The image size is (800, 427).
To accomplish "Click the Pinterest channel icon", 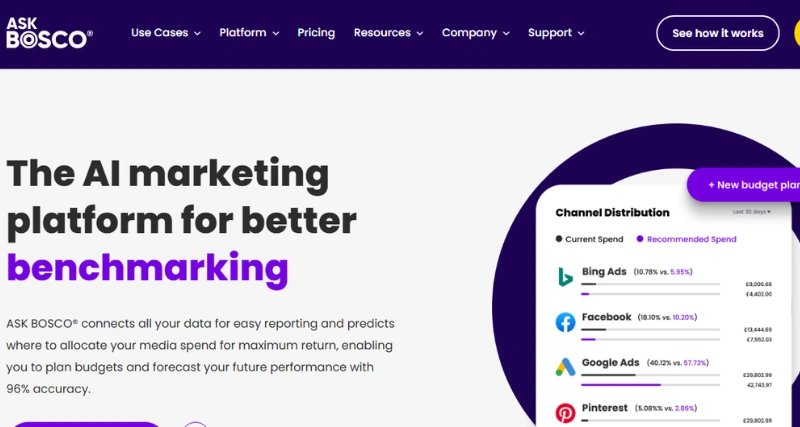I will [x=565, y=412].
